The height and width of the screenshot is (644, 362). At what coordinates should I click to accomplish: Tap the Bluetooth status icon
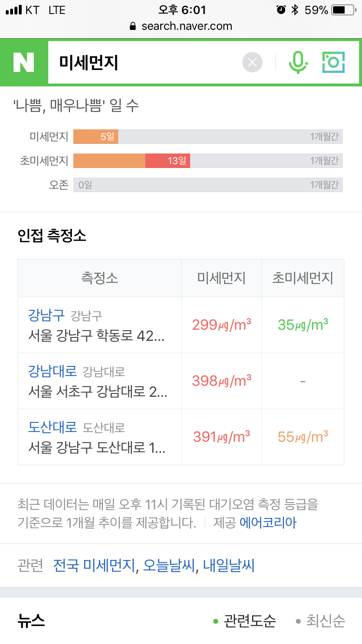pyautogui.click(x=295, y=10)
